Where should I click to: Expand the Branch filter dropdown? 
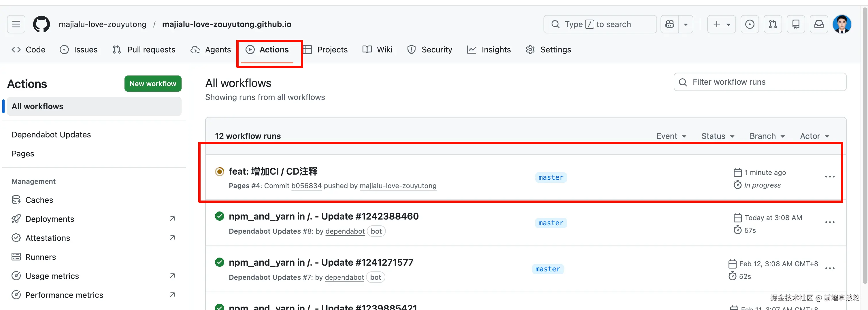tap(767, 136)
